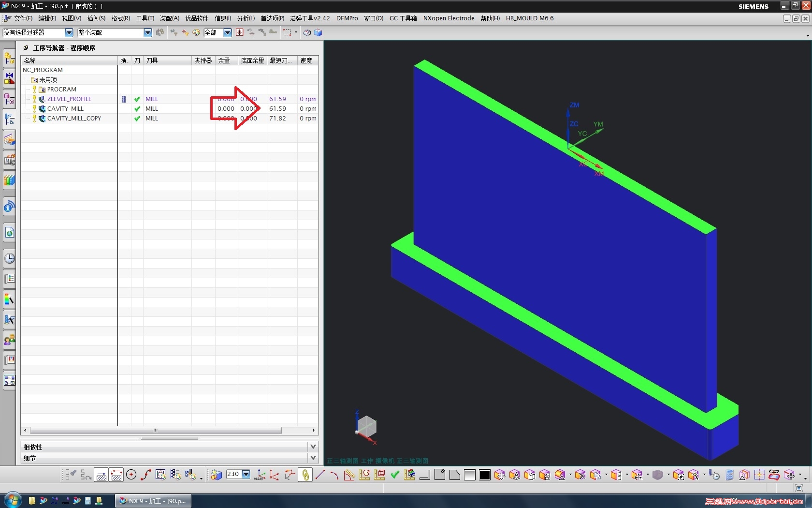The image size is (812, 508).
Task: Open the Assembly Navigator sidebar tab
Action: coord(9,59)
